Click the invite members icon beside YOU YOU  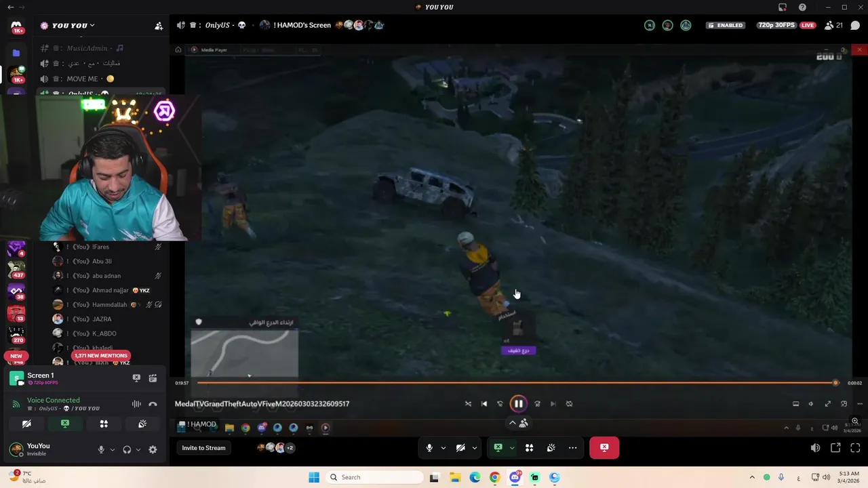pos(159,26)
